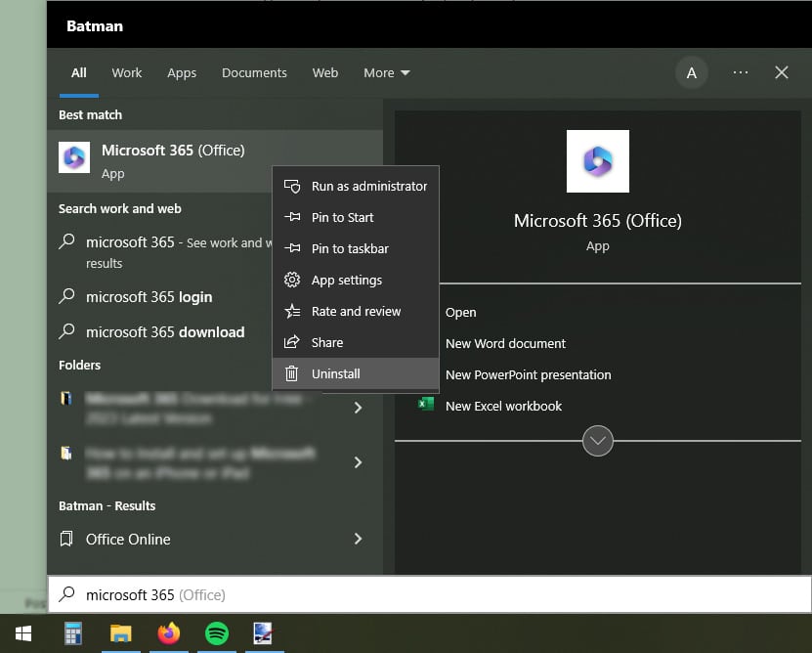Launch Firefox from the taskbar

click(168, 633)
